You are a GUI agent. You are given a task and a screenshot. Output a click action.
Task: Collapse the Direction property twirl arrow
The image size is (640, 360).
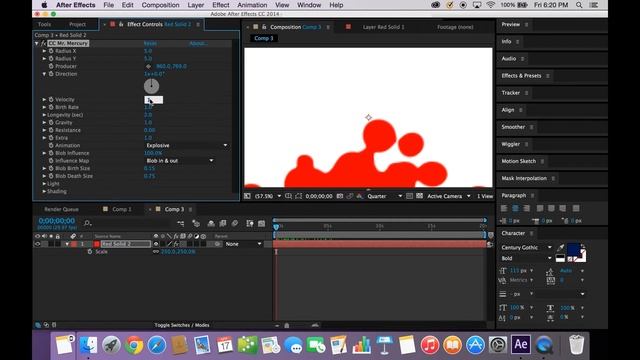(x=44, y=74)
